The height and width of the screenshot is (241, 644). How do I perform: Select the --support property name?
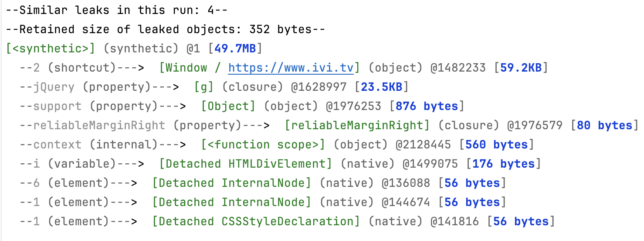point(51,106)
